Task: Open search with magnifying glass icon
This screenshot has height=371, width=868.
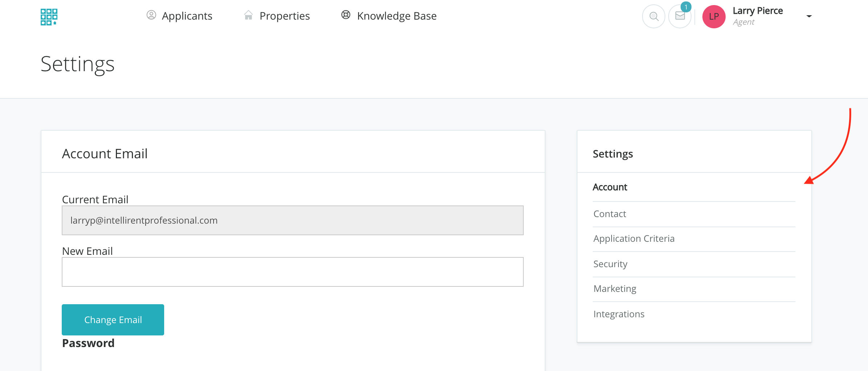Action: 654,16
